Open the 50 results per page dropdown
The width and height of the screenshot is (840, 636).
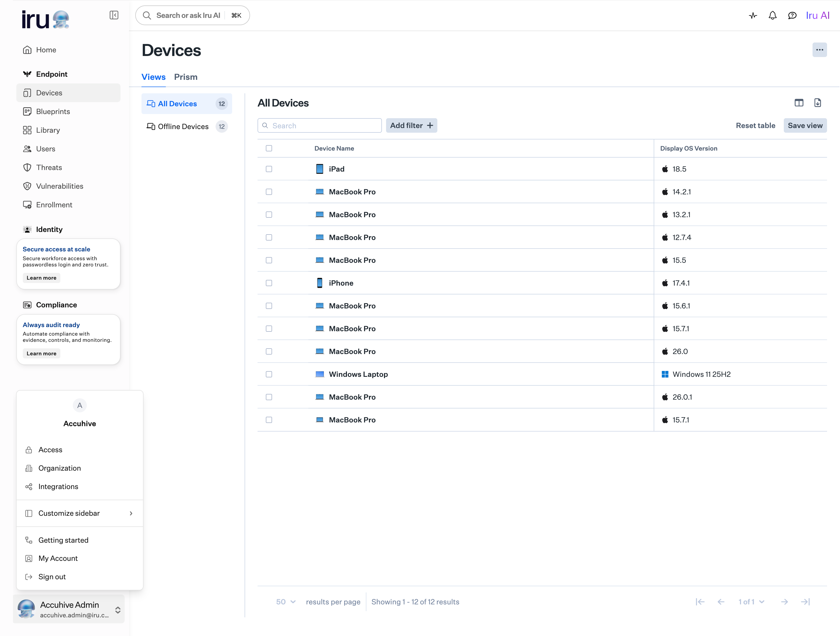[286, 602]
